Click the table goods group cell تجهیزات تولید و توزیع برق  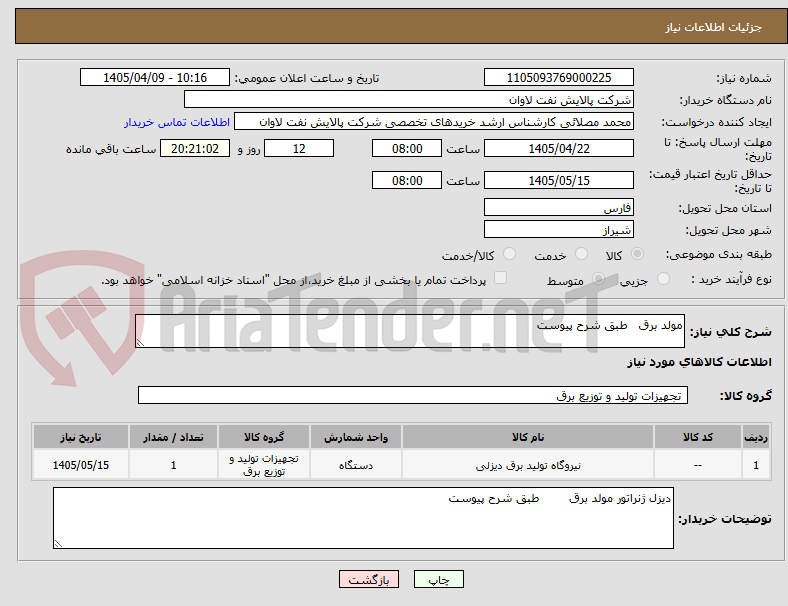264,465
